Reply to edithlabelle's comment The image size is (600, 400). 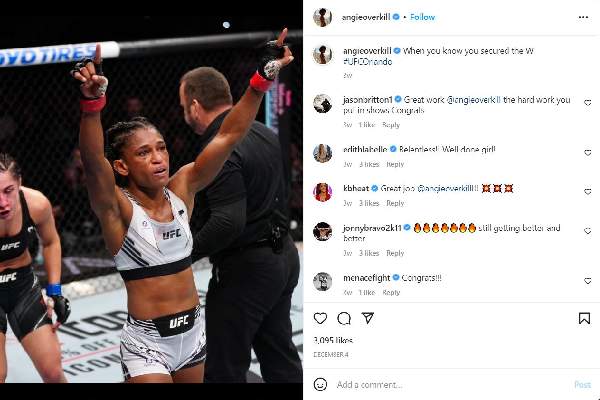pyautogui.click(x=395, y=164)
